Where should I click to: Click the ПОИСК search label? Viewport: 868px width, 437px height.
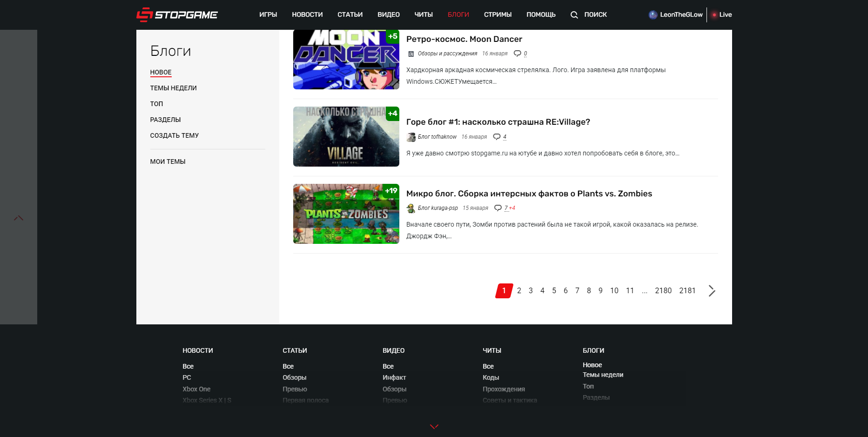[x=595, y=15]
